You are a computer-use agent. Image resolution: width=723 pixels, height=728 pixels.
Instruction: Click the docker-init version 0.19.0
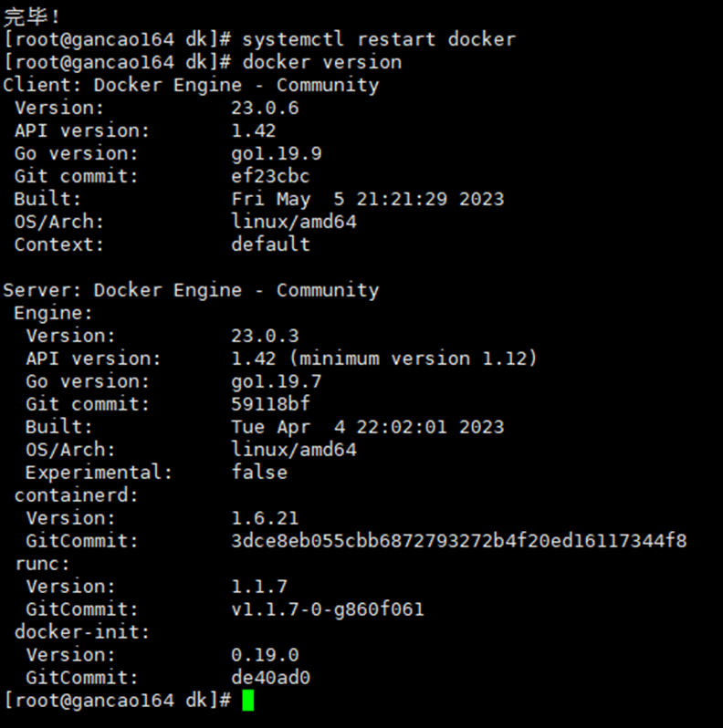[265, 655]
